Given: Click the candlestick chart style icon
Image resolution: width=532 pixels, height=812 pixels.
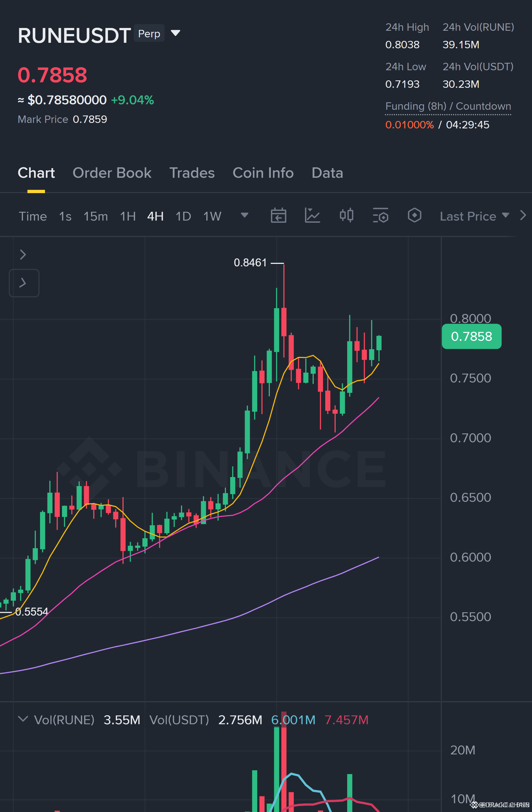Looking at the screenshot, I should [x=346, y=216].
